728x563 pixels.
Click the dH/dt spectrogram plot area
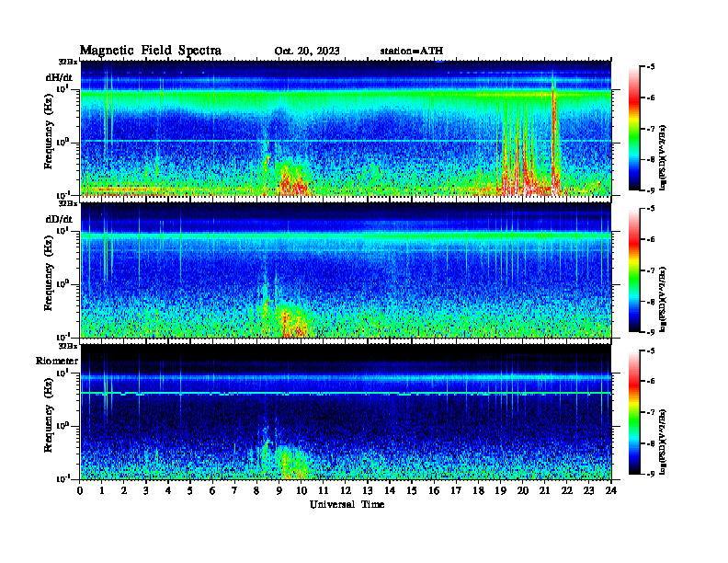pyautogui.click(x=346, y=128)
